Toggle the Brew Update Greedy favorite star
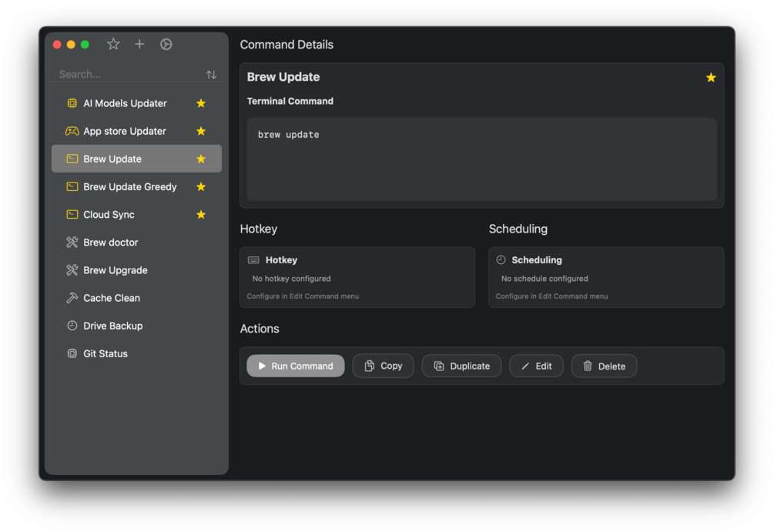 point(201,186)
